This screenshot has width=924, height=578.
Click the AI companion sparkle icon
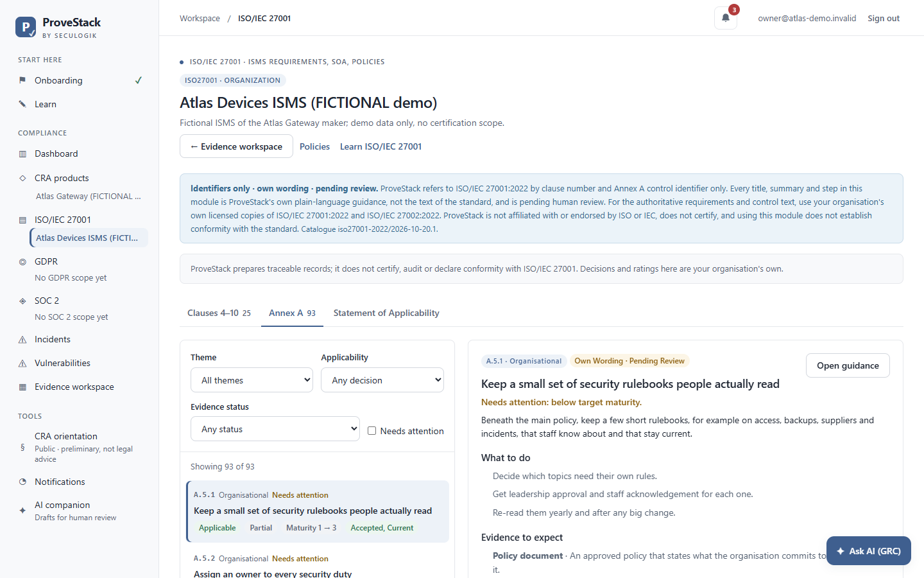22,511
